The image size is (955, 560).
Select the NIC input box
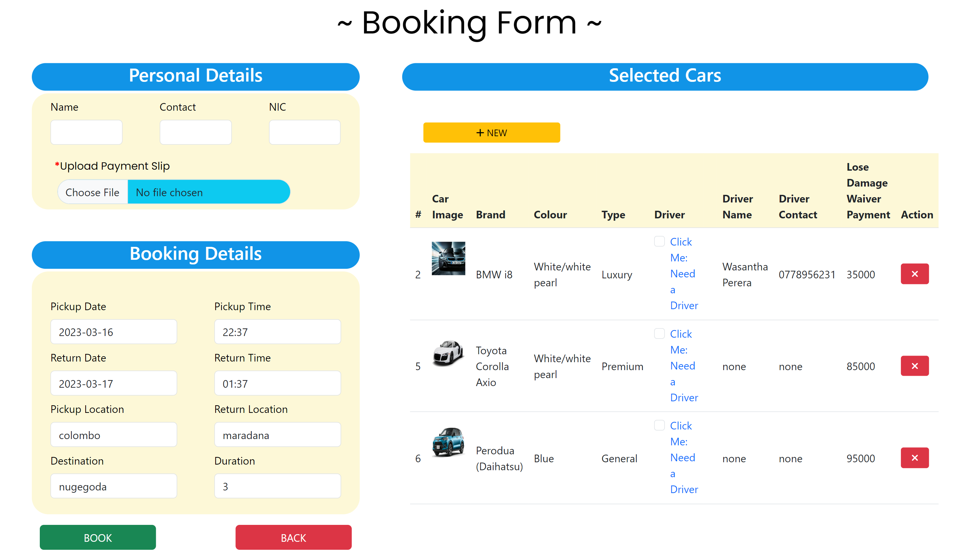304,132
